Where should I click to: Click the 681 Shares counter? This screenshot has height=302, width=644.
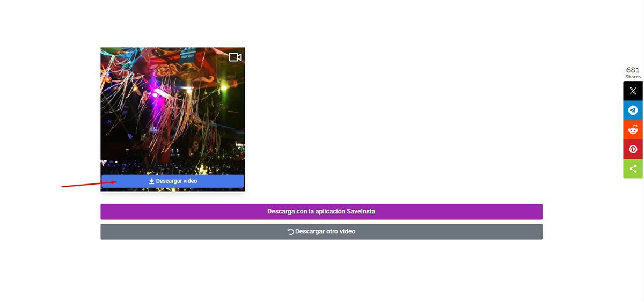tap(633, 73)
